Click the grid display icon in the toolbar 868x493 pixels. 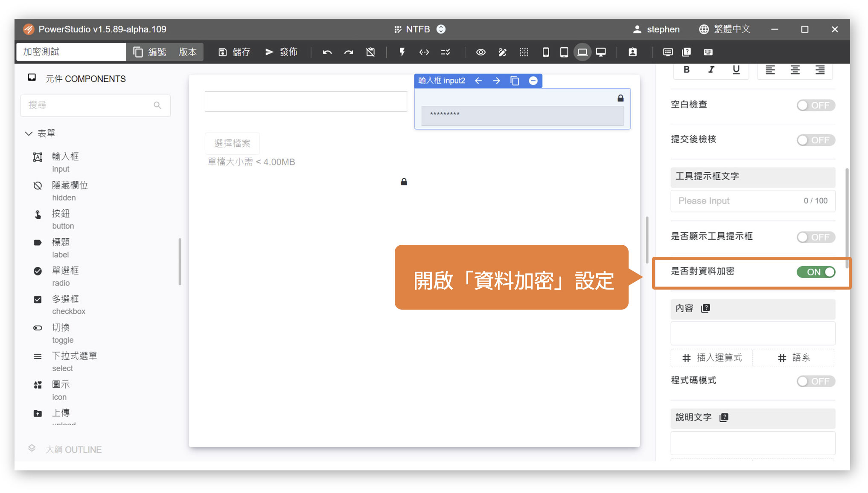click(524, 52)
